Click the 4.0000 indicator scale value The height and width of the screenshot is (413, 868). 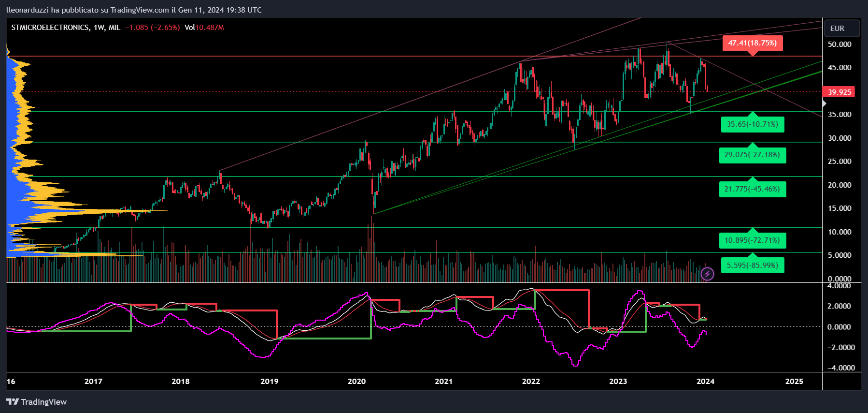[840, 285]
